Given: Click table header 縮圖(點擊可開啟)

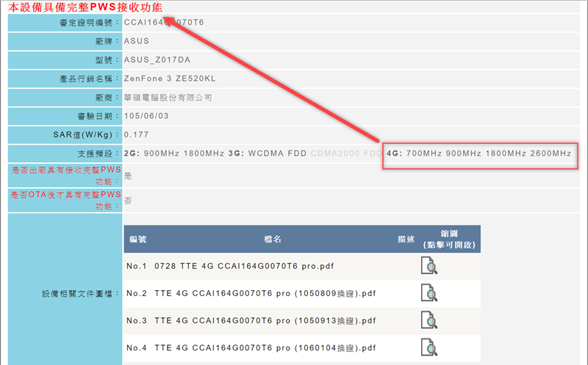Looking at the screenshot, I should [449, 239].
